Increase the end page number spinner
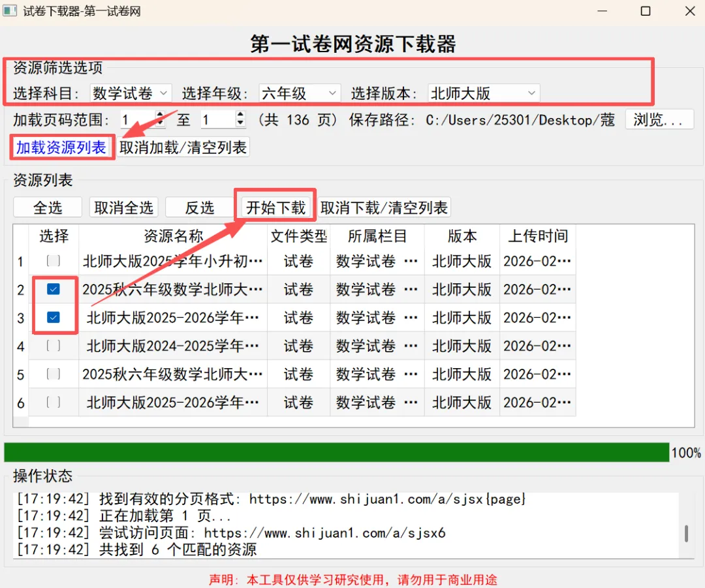 tap(240, 115)
